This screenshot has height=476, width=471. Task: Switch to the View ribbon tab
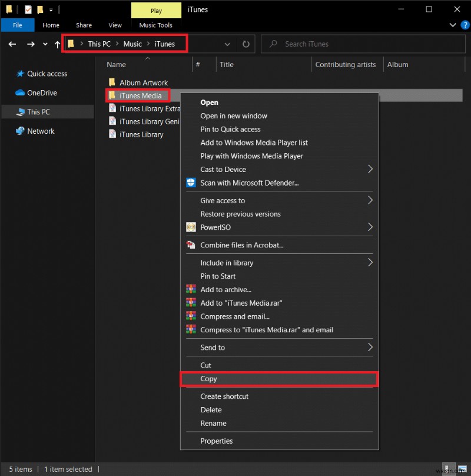point(115,25)
